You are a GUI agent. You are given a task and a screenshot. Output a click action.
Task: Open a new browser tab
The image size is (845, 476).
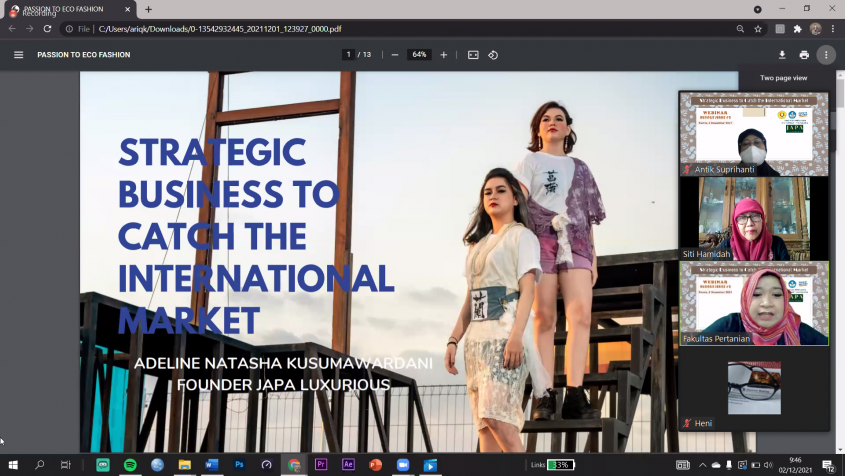pos(148,10)
